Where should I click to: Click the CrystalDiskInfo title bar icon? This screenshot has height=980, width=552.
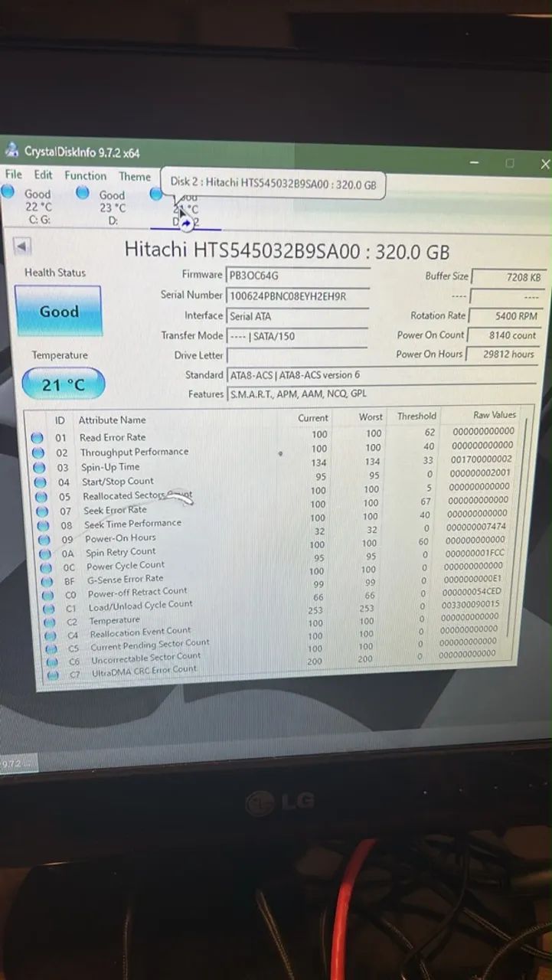coord(11,150)
